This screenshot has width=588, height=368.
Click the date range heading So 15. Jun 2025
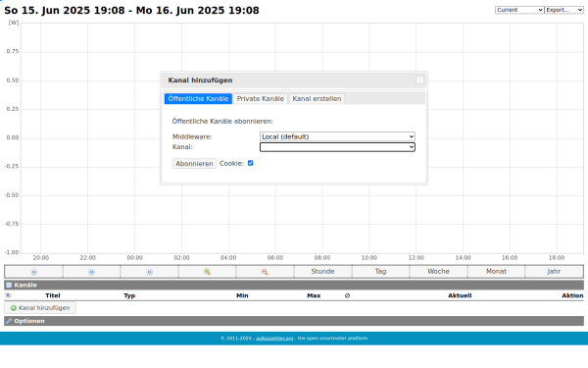pos(131,10)
